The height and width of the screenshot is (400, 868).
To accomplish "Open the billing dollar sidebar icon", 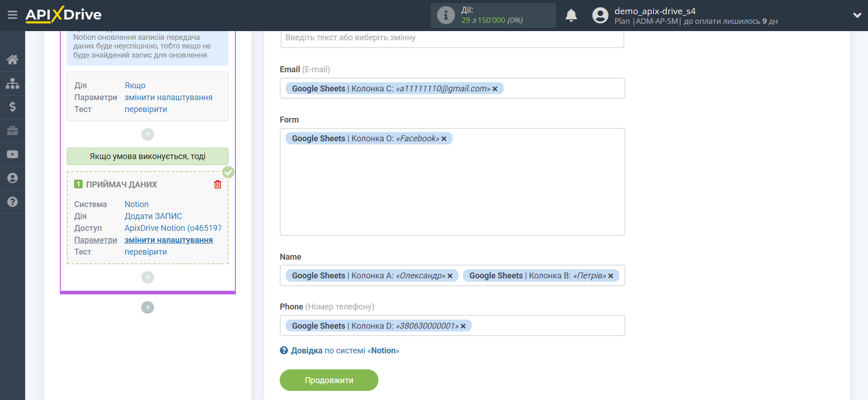I will (x=12, y=107).
